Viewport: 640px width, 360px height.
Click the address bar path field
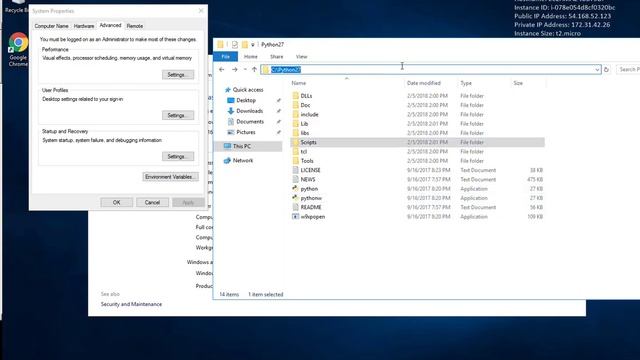431,70
